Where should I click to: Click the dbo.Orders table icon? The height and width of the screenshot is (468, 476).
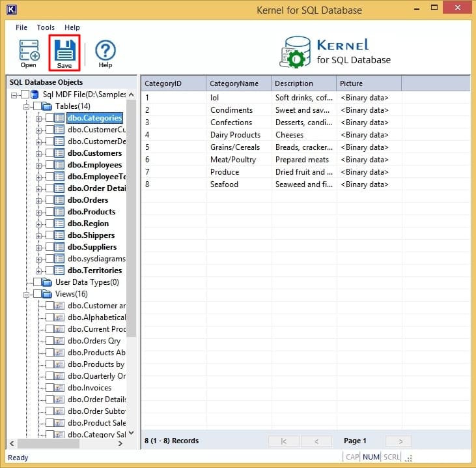pos(59,200)
